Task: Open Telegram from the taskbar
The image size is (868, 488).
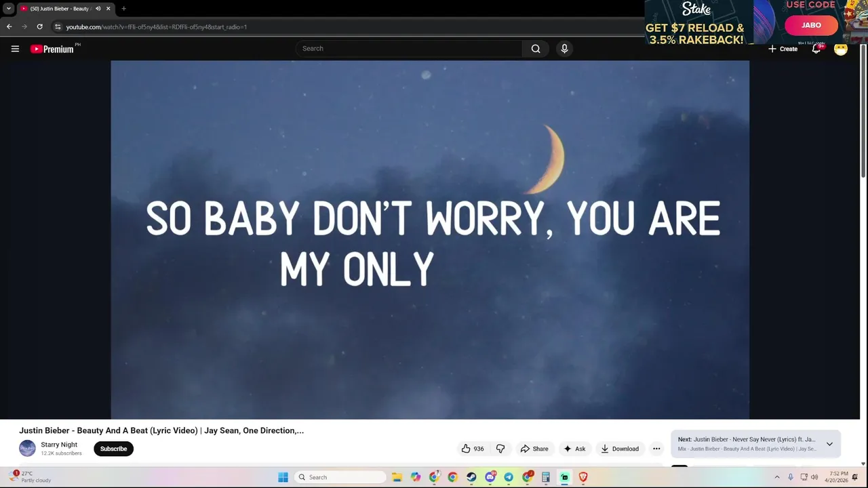Action: click(x=509, y=477)
